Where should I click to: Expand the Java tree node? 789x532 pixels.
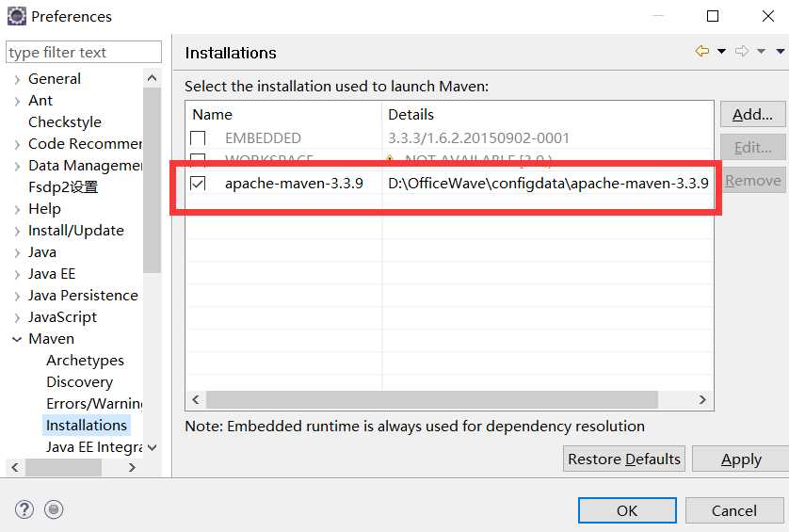pos(17,252)
